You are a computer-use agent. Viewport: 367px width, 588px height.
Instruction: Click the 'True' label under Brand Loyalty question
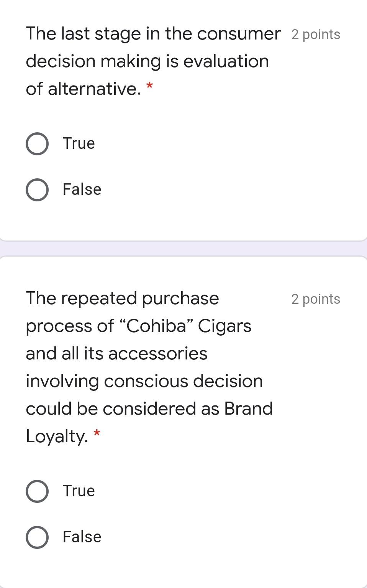(79, 491)
